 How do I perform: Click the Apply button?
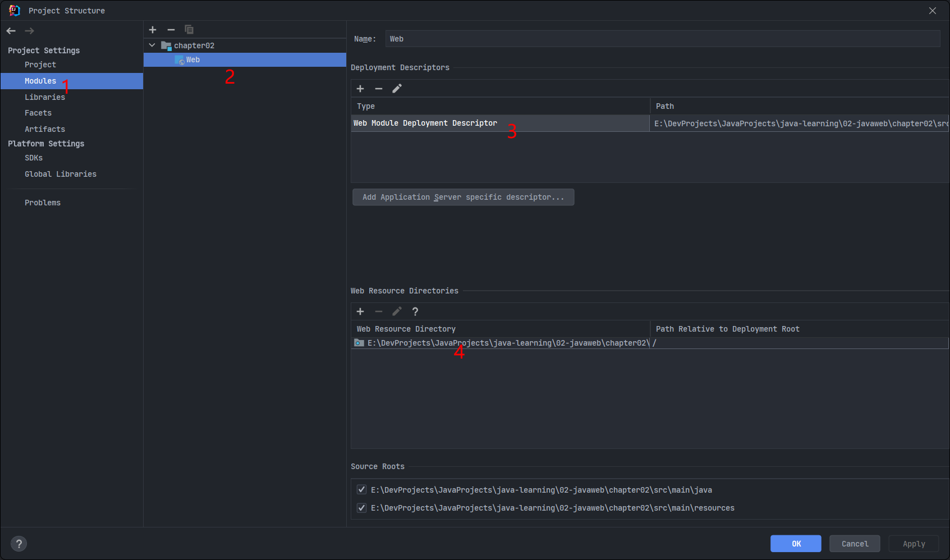(914, 543)
